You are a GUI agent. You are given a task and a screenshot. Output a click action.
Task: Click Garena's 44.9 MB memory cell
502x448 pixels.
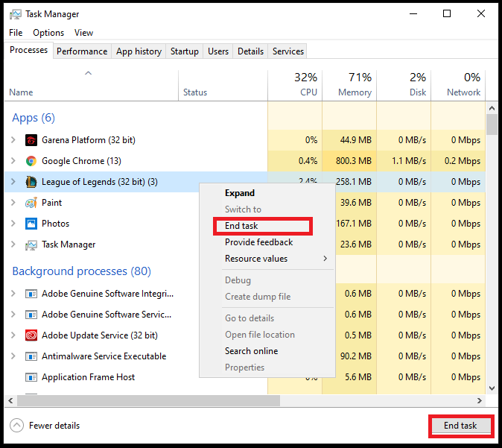[349, 140]
